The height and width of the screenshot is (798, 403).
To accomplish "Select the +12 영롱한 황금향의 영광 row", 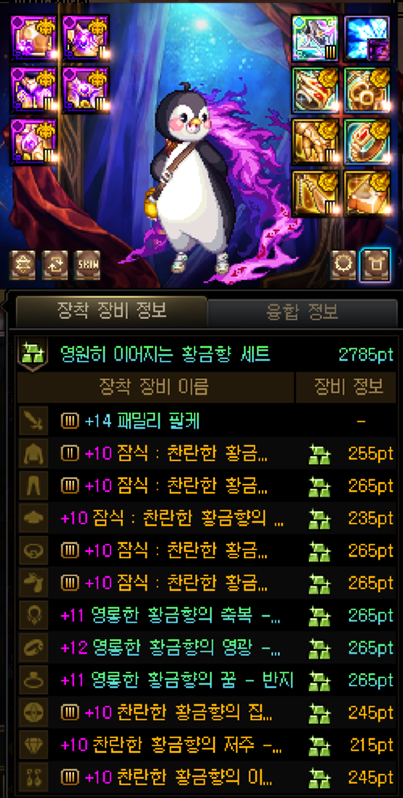I will point(207,648).
